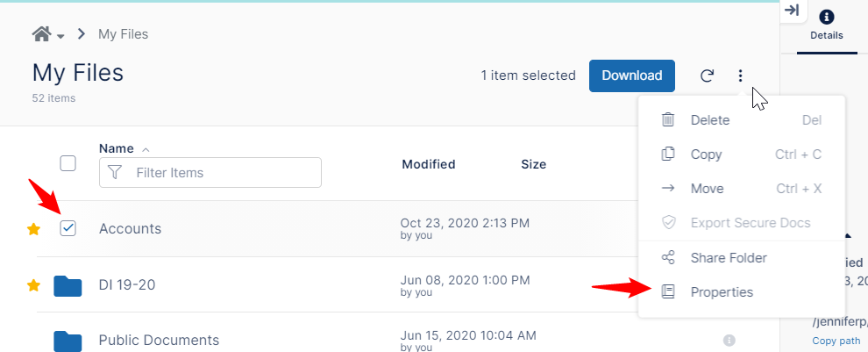Collapse the details side panel arrow
The width and height of the screenshot is (868, 352).
tap(792, 11)
